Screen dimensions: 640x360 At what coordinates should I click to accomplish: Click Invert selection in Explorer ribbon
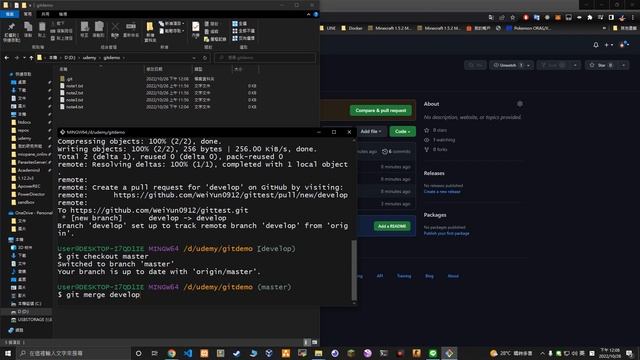[244, 38]
